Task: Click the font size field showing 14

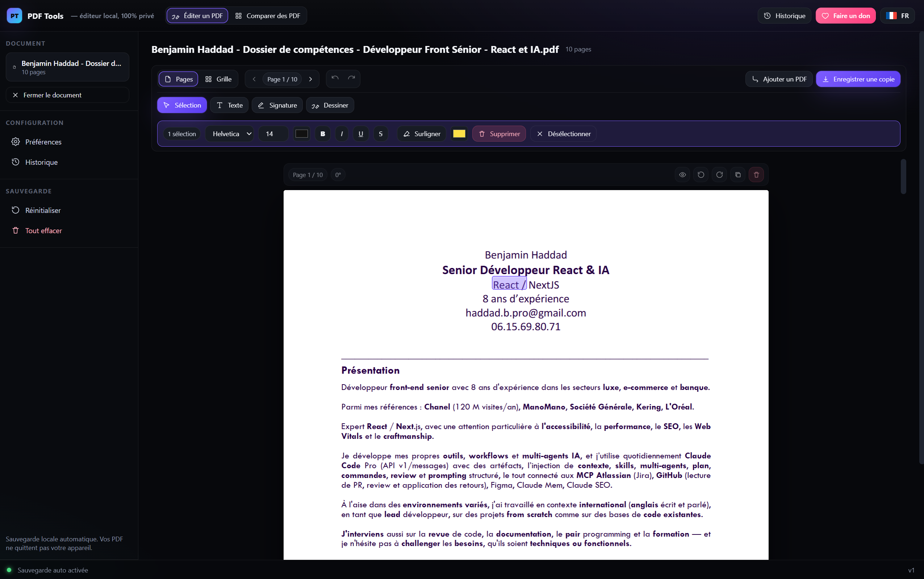Action: 273,134
